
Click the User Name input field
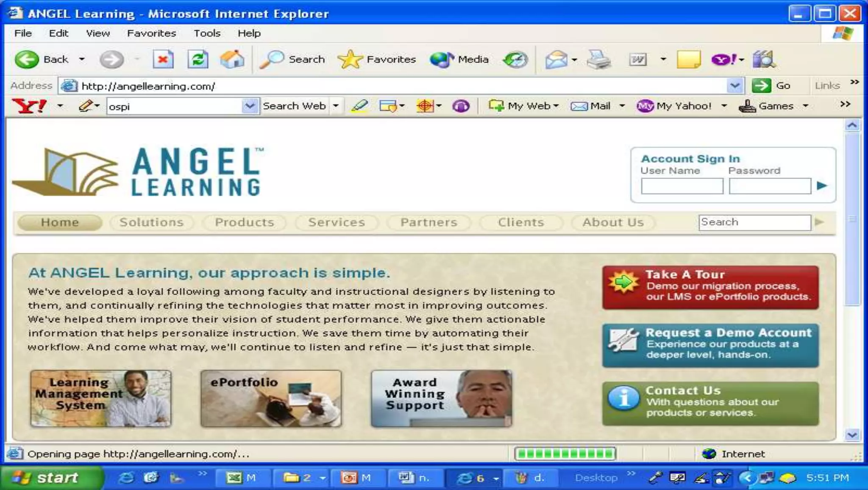[682, 186]
